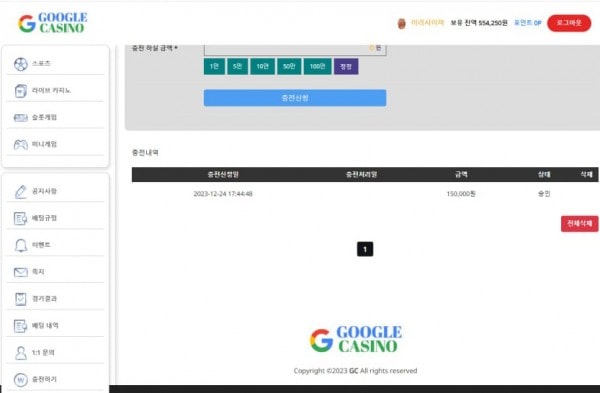This screenshot has height=393, width=600.
Task: Open the 1:1 Inquiry person icon
Action: tap(21, 353)
